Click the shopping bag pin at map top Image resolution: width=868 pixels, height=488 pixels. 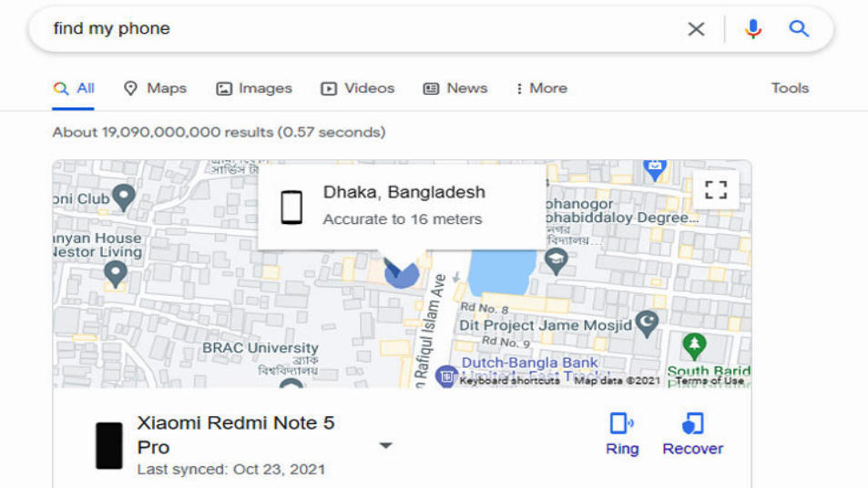[655, 168]
